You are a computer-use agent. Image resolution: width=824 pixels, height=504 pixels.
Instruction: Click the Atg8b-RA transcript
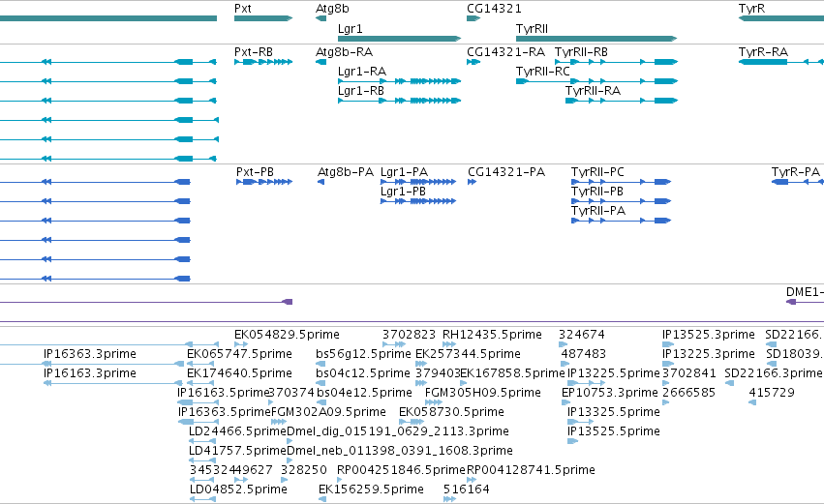(x=321, y=62)
